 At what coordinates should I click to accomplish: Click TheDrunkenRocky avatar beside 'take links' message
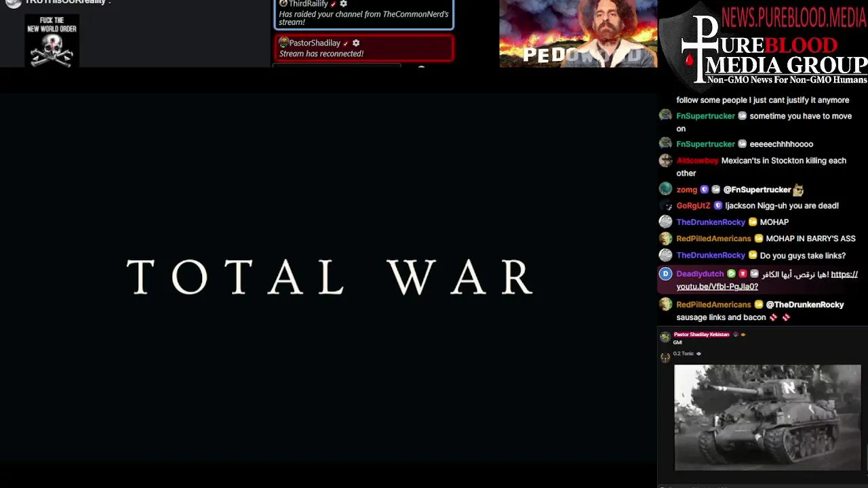tap(665, 255)
